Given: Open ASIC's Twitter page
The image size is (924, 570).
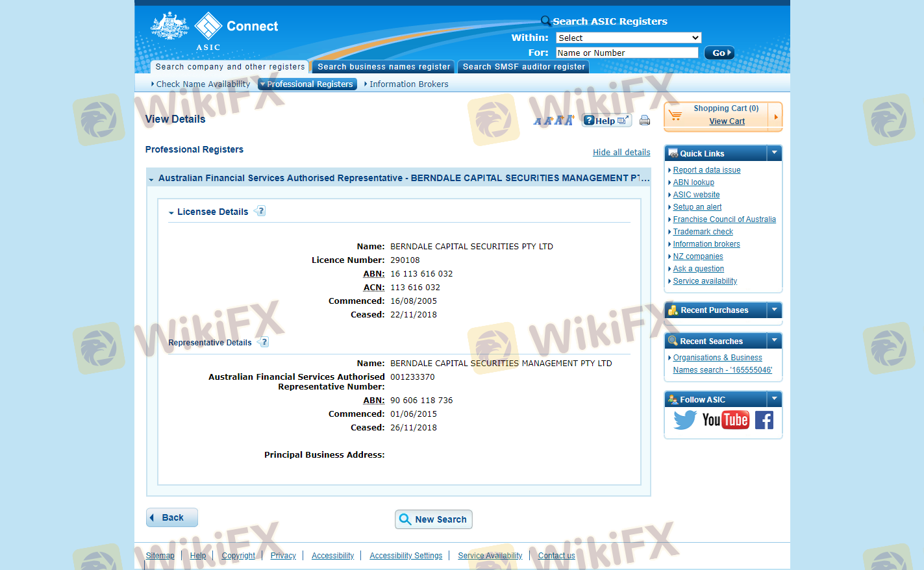Looking at the screenshot, I should (684, 420).
